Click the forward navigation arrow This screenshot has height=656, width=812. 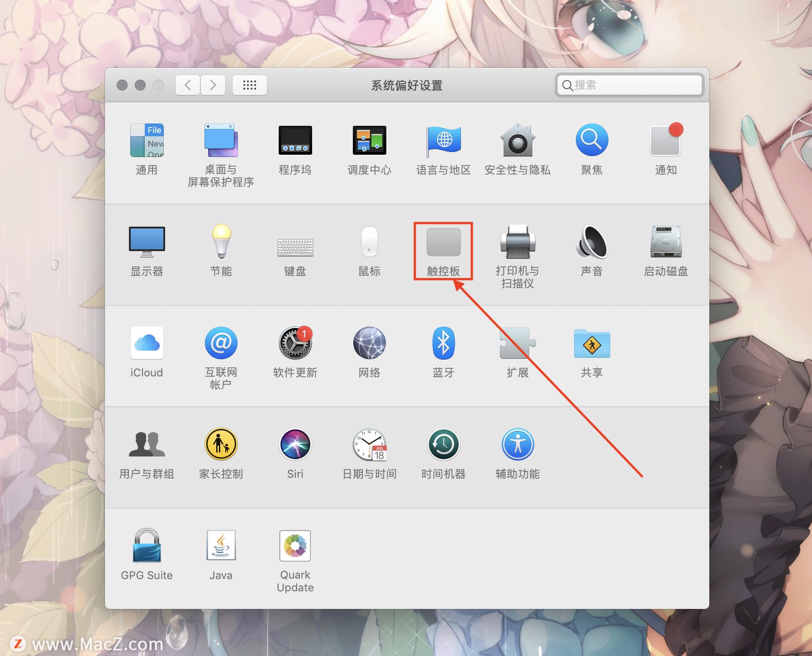213,85
